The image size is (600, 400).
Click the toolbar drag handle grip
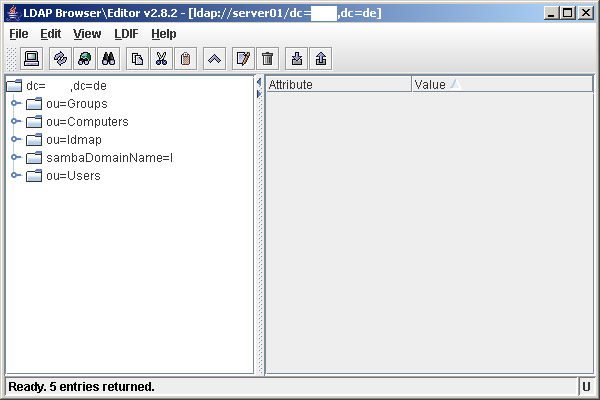tap(12, 59)
